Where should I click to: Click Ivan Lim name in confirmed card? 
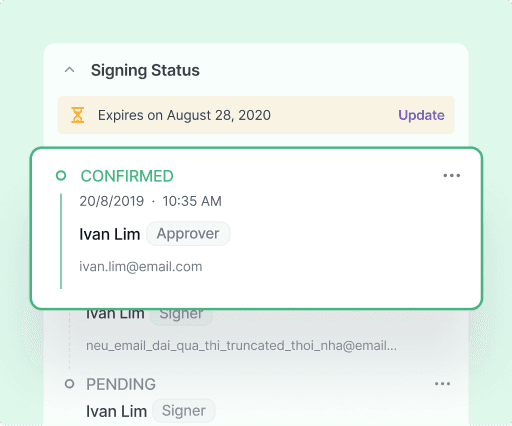tap(110, 234)
